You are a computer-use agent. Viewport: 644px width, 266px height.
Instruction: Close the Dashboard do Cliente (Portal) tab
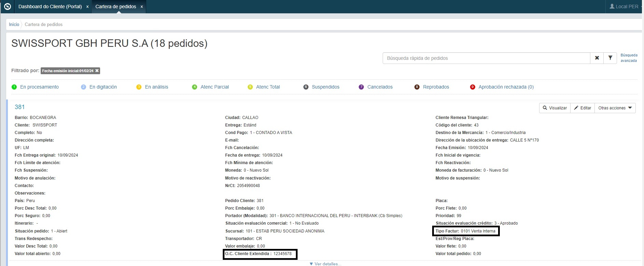click(x=87, y=7)
